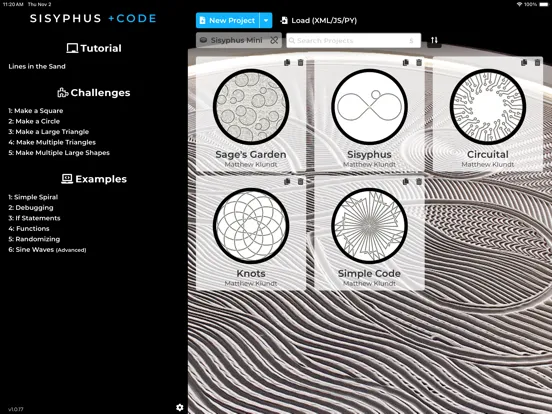This screenshot has height=414, width=552.
Task: Open example 4: Functions
Action: tap(29, 229)
